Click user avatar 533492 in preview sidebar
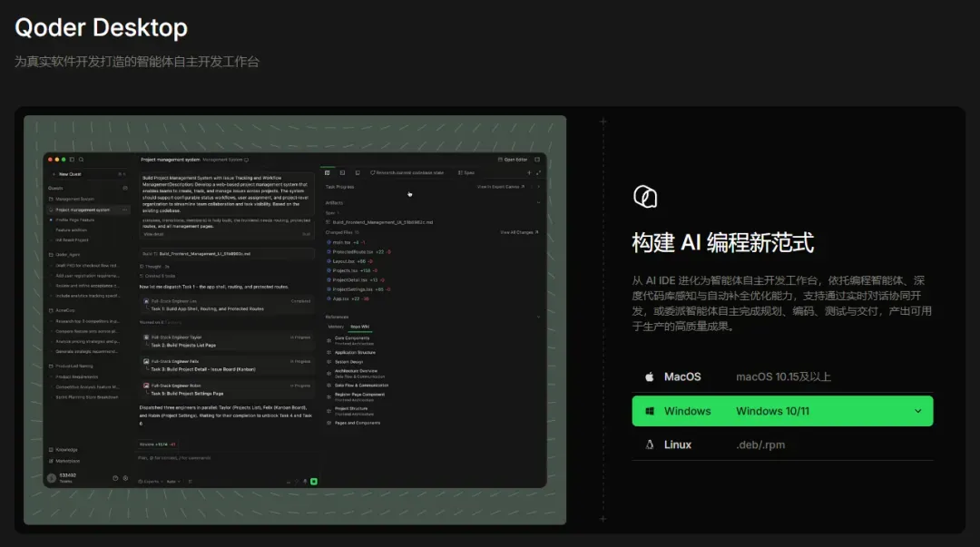 52,478
